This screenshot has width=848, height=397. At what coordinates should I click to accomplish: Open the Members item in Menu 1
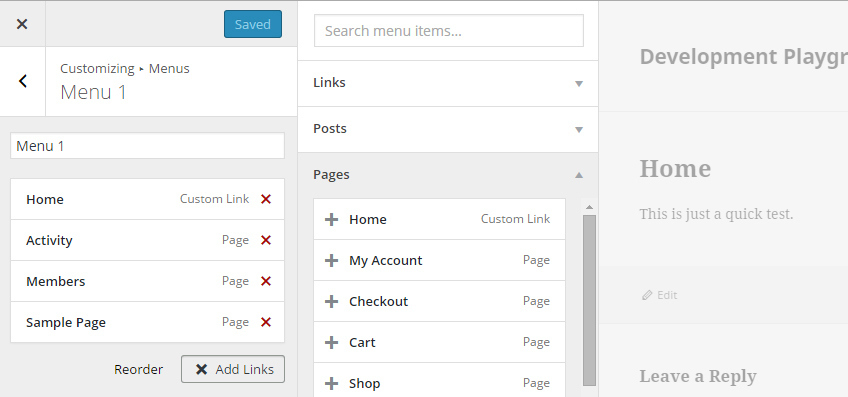click(147, 281)
